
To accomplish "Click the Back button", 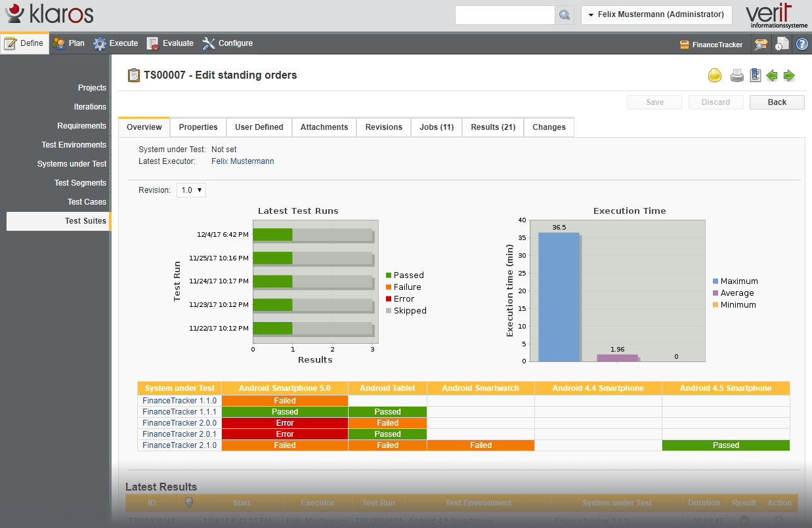I will tap(777, 102).
